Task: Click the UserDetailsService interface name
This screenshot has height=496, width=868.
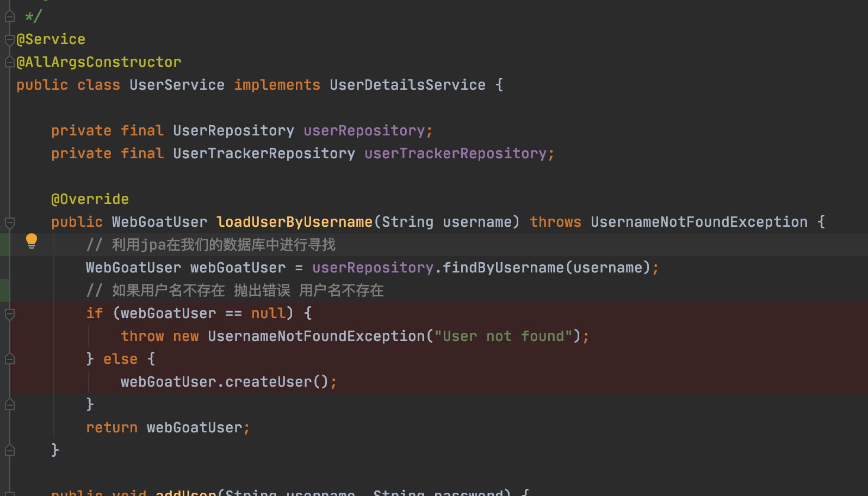Action: [407, 85]
